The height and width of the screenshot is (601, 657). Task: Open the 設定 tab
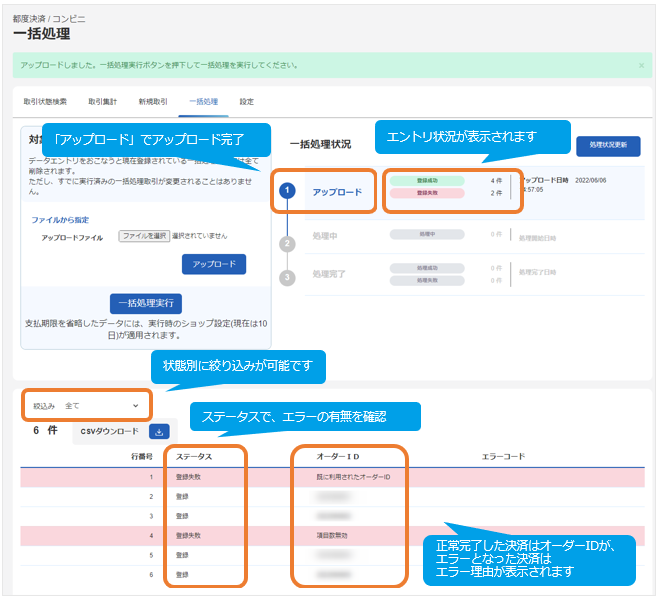pyautogui.click(x=247, y=102)
